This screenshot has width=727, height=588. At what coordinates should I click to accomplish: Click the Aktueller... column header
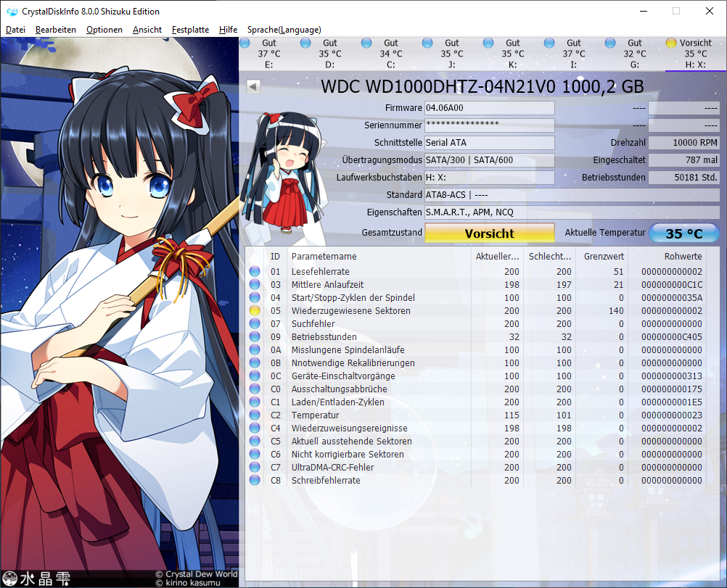[498, 256]
